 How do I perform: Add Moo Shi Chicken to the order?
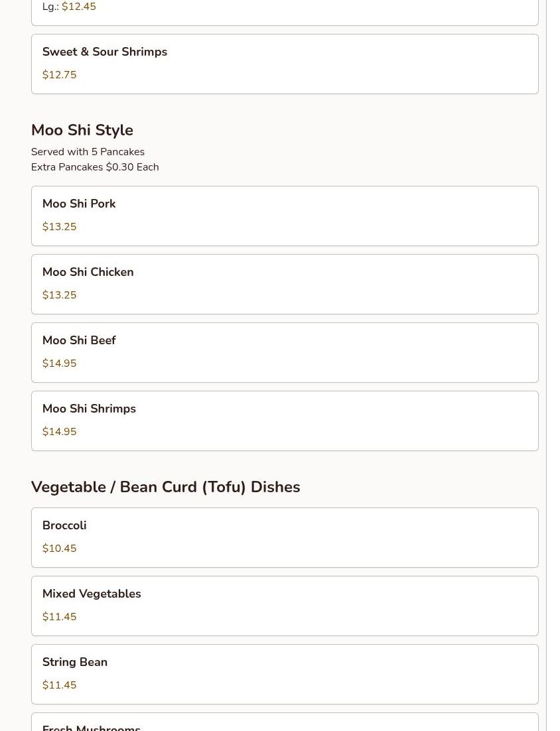coord(284,284)
